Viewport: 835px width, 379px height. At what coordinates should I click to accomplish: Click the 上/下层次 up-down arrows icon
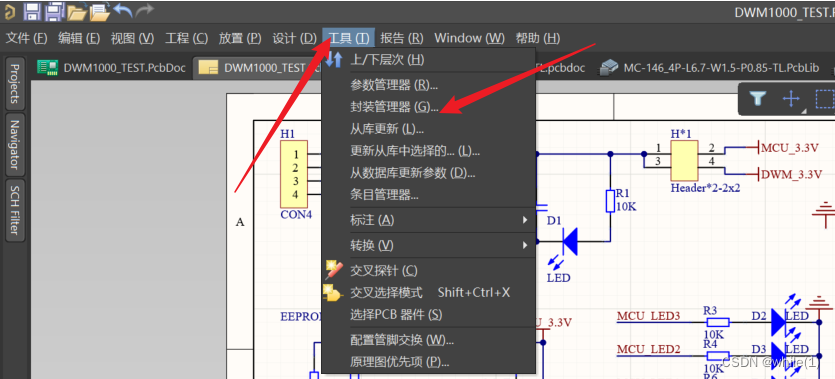pos(334,60)
